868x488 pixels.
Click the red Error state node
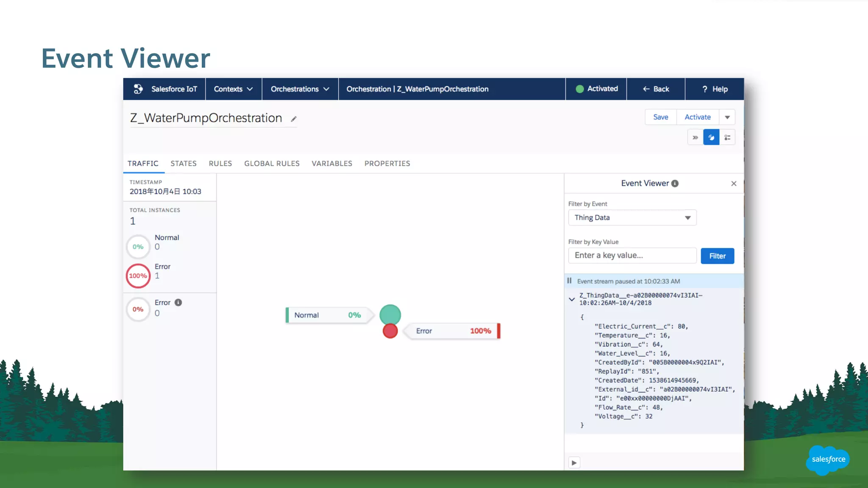pyautogui.click(x=390, y=331)
